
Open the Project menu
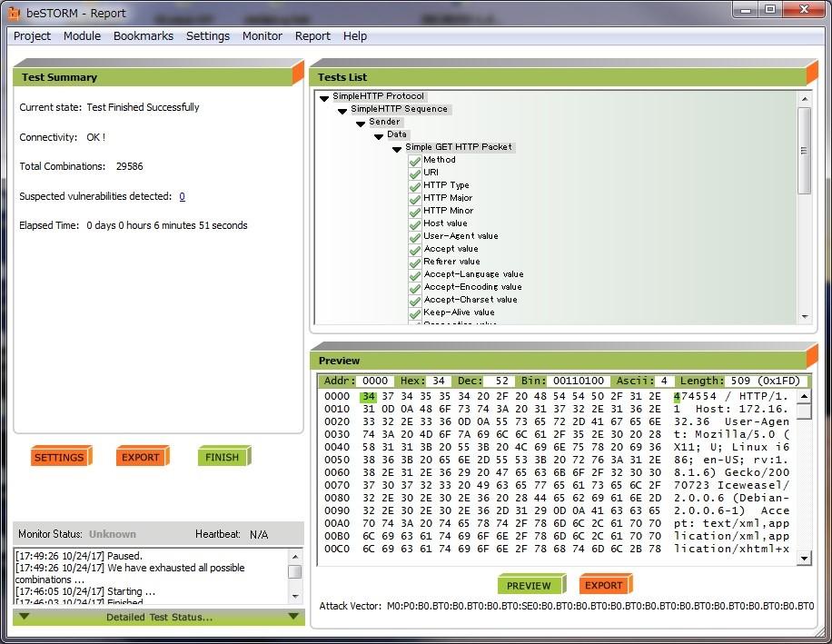32,36
